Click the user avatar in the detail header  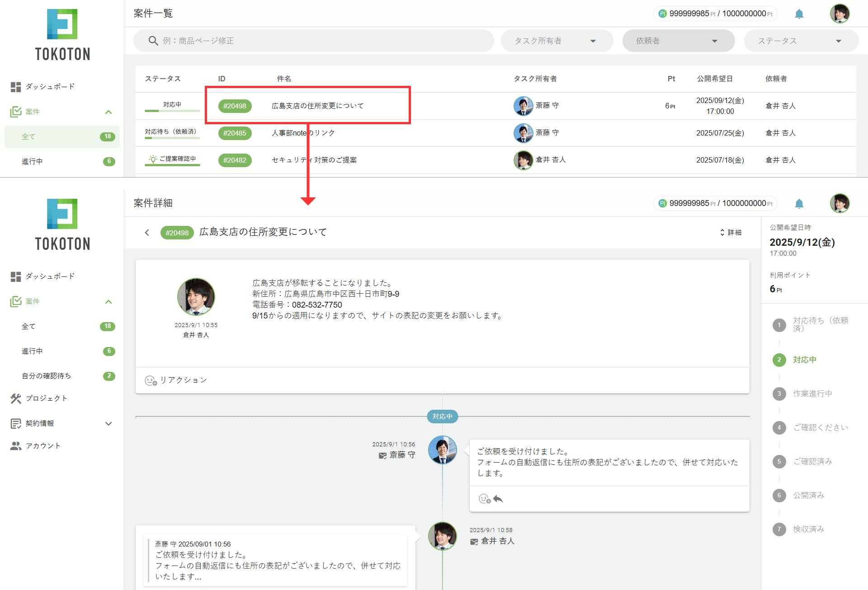pos(840,203)
